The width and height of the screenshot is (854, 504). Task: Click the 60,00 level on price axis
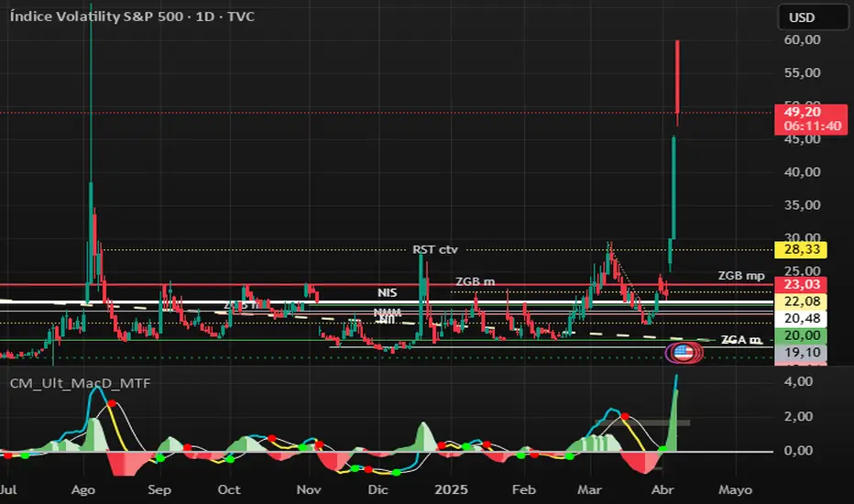pyautogui.click(x=803, y=39)
